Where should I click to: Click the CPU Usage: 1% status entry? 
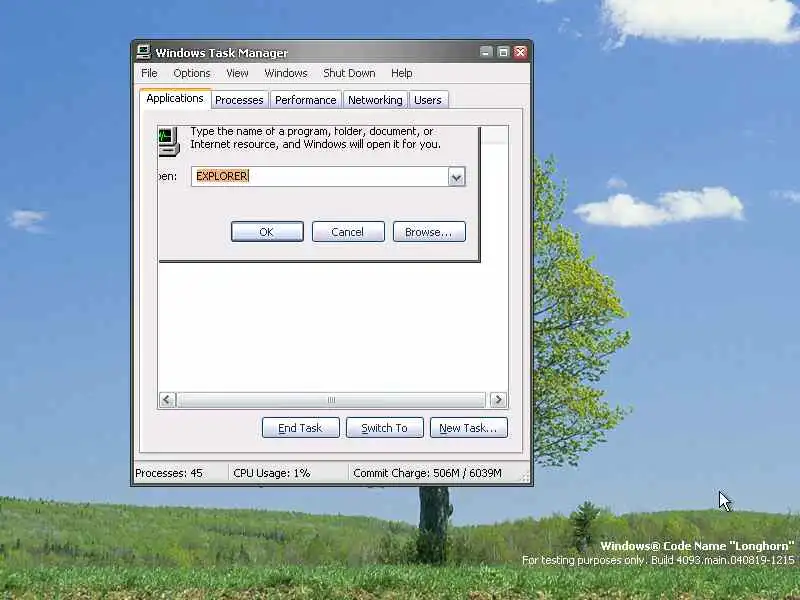pos(271,473)
